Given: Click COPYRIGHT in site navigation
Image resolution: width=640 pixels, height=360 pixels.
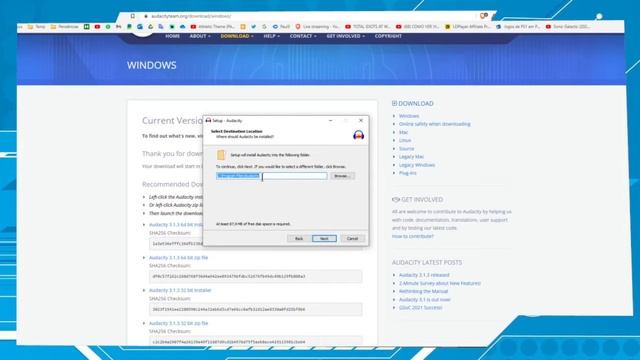Looking at the screenshot, I should [388, 36].
